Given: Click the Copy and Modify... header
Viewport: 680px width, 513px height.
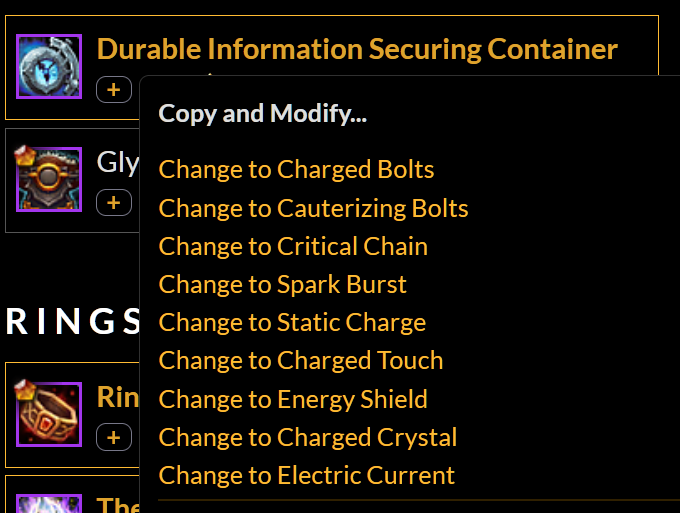Looking at the screenshot, I should 262,114.
